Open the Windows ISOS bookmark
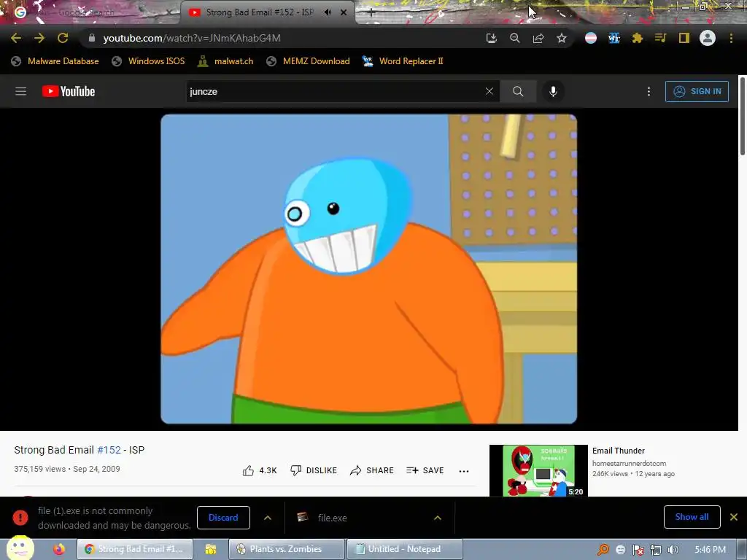 [148, 61]
